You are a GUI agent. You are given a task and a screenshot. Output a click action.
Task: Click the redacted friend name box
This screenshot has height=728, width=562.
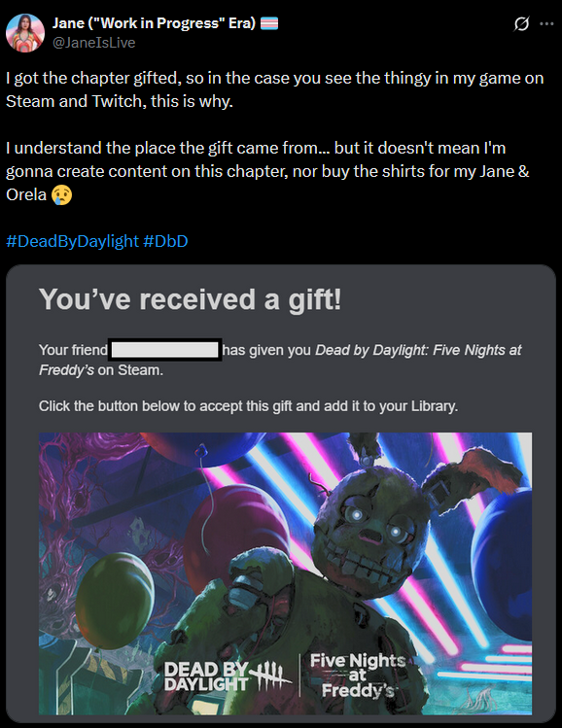[165, 350]
